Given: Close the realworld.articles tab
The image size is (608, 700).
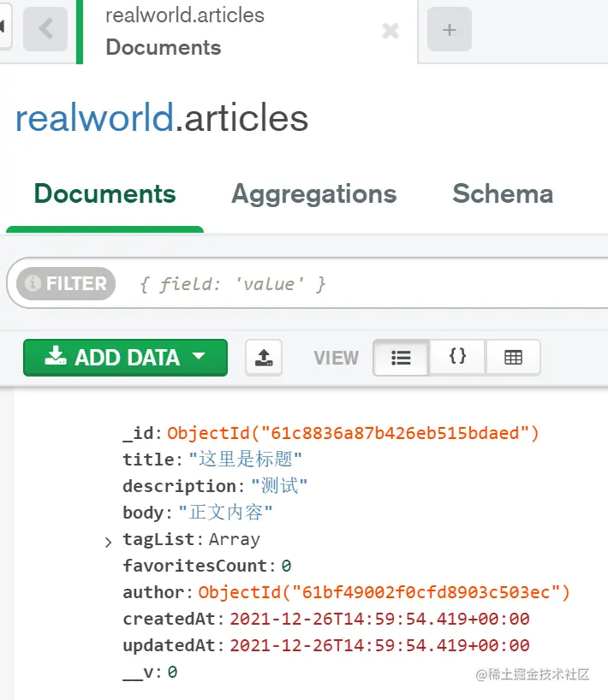Looking at the screenshot, I should 390,31.
